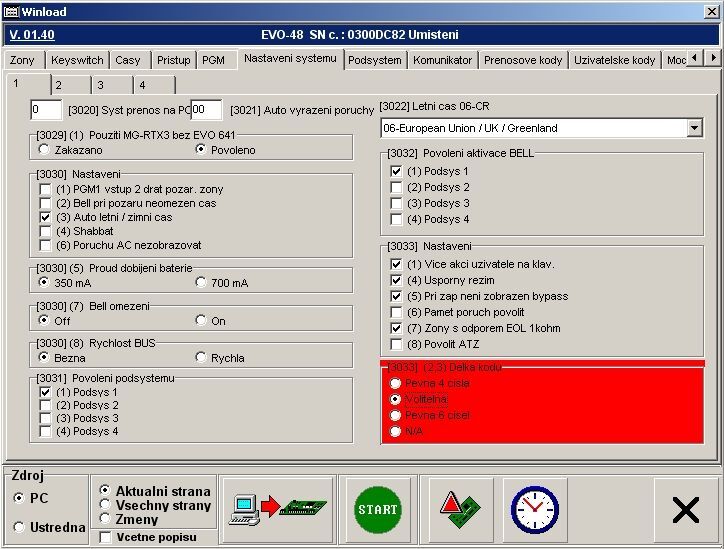Click the PC to panel transfer icon
Image resolution: width=724 pixels, height=549 pixels.
coord(278,509)
